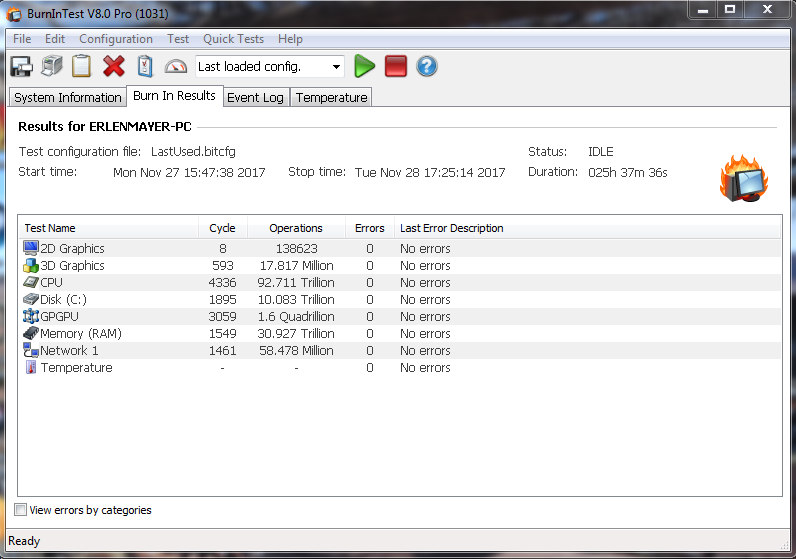Select the Network 1 test name
796x559 pixels.
[x=69, y=350]
